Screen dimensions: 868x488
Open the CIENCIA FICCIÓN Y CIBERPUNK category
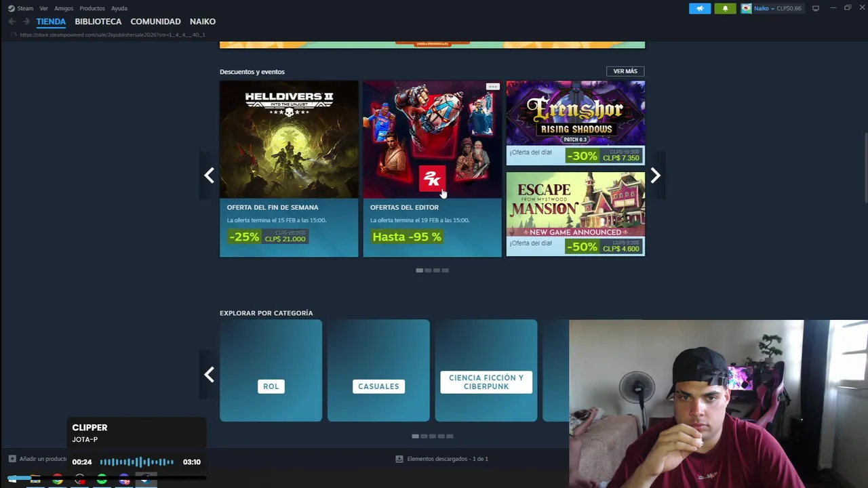click(x=486, y=371)
